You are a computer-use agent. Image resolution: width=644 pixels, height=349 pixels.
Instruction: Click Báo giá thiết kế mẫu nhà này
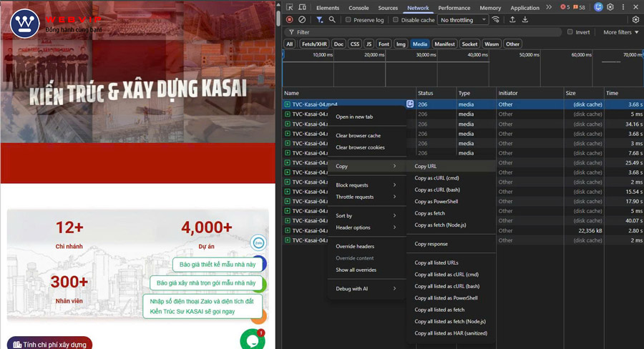tap(218, 265)
